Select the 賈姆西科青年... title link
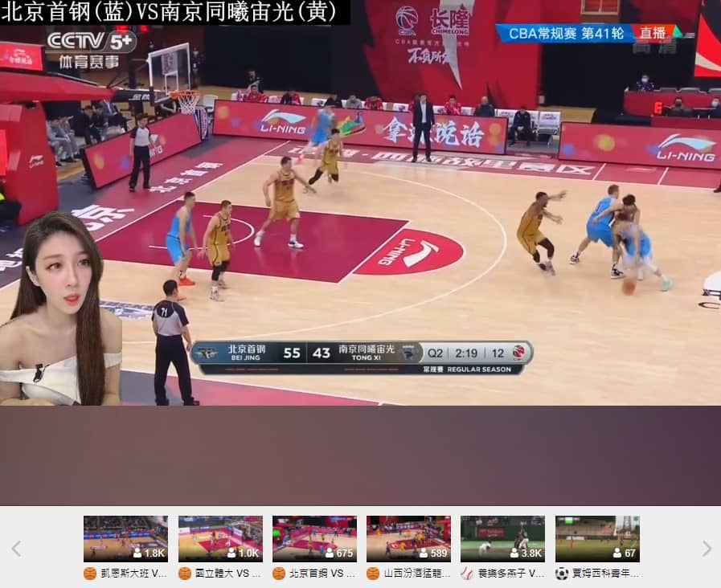This screenshot has width=721, height=588. [605, 574]
